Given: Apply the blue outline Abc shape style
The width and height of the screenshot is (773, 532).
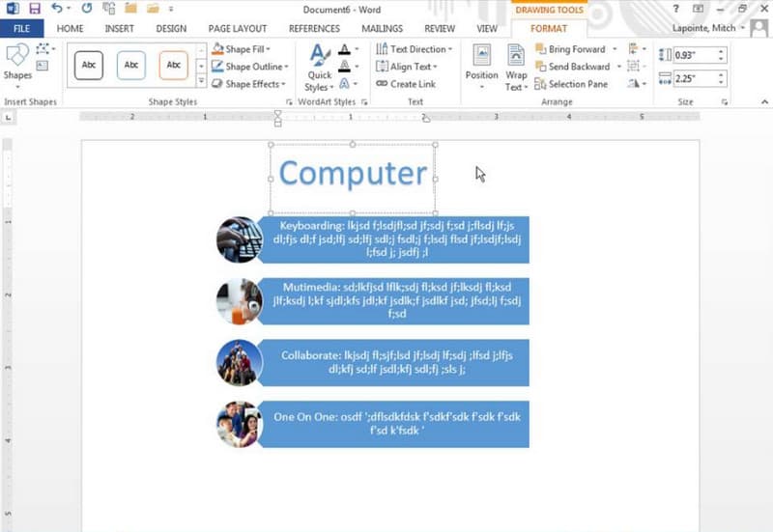Looking at the screenshot, I should (131, 65).
